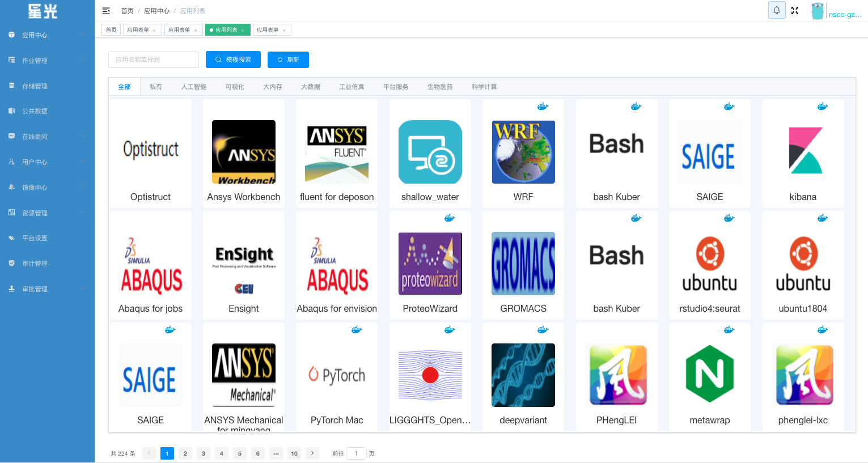The width and height of the screenshot is (868, 463).
Task: Click the 星光 logo in the sidebar
Action: click(x=43, y=11)
